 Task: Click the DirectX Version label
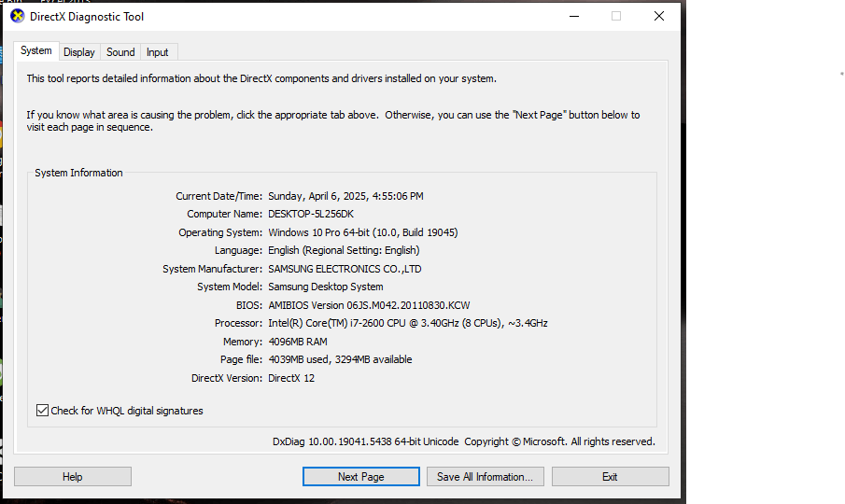tap(227, 378)
